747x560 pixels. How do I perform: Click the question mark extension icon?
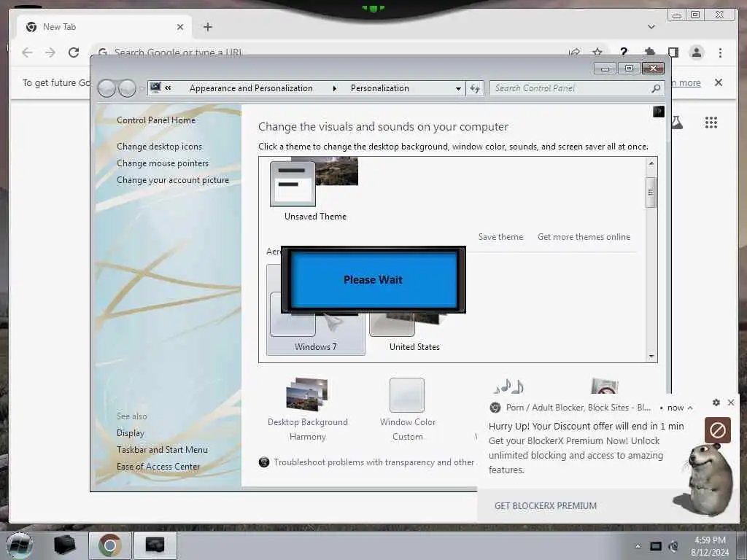(624, 52)
